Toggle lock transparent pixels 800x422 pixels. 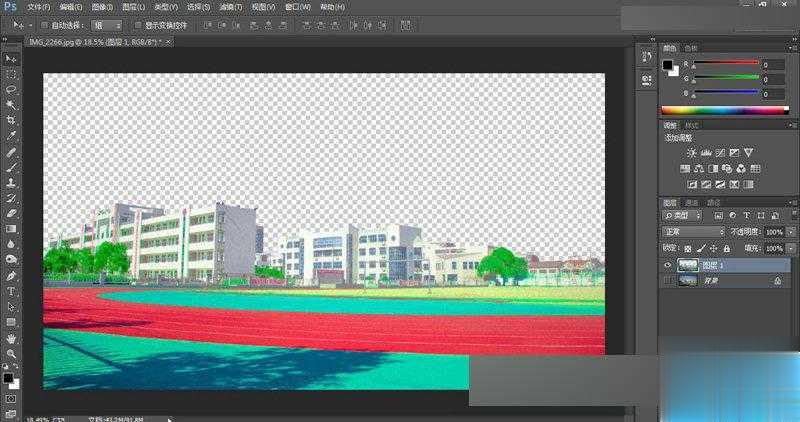coord(688,249)
